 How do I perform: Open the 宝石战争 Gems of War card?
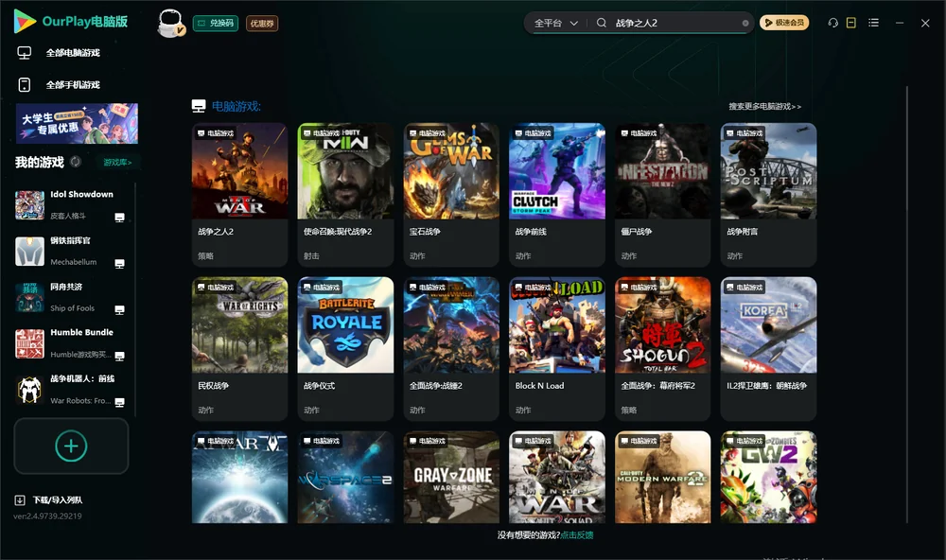pyautogui.click(x=451, y=195)
